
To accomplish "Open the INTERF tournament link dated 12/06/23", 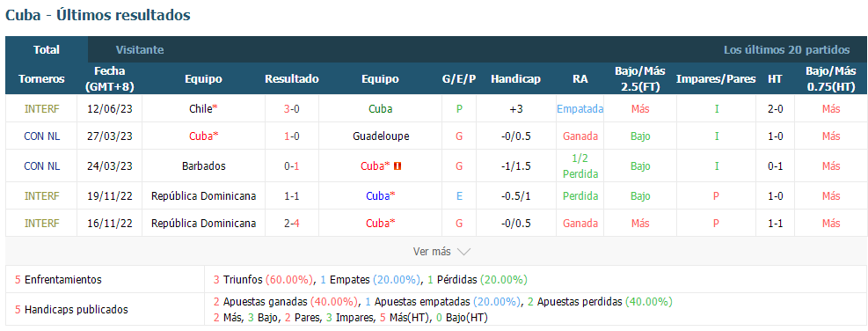I will [41, 109].
